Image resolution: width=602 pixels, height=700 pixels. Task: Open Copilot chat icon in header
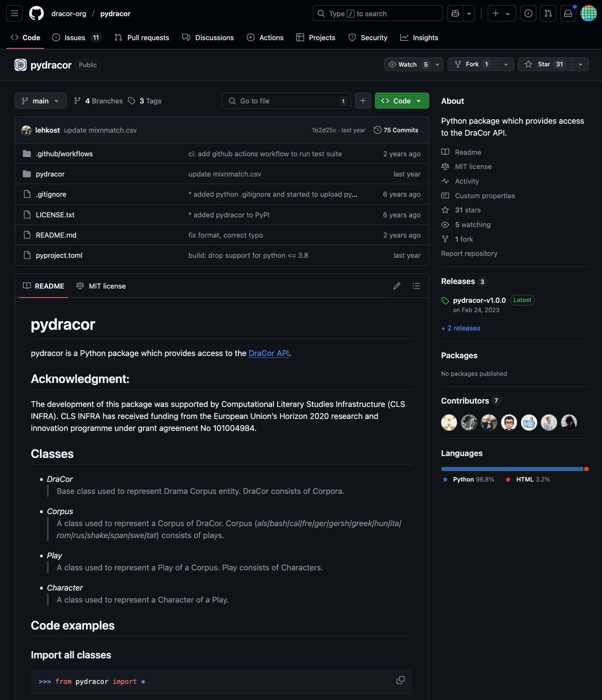[455, 13]
